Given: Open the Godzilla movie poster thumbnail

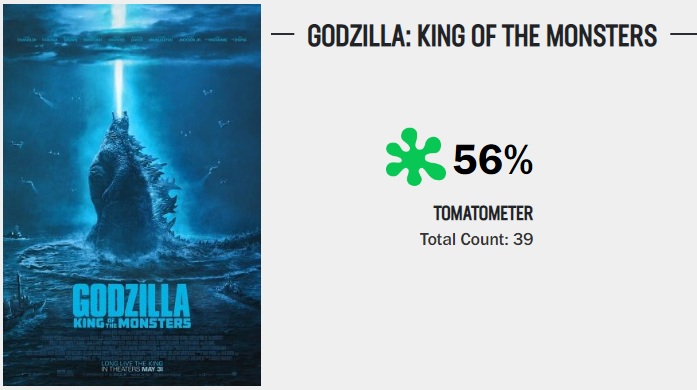Looking at the screenshot, I should click(x=132, y=195).
